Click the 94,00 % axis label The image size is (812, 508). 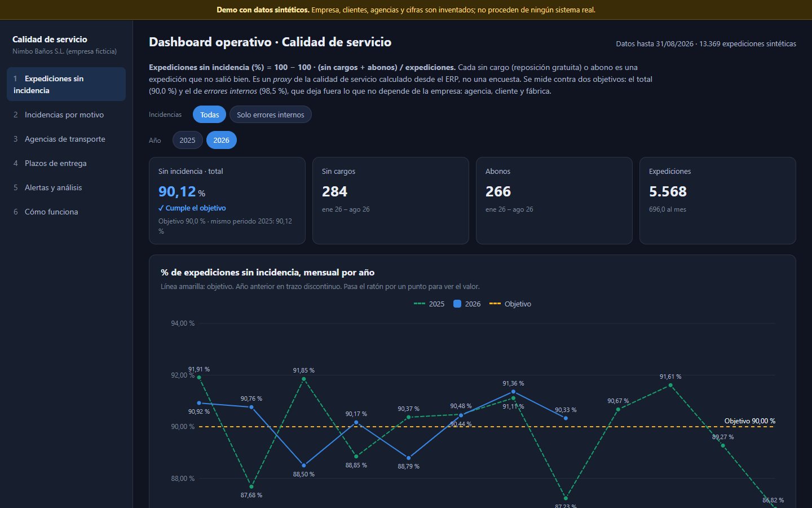point(183,323)
